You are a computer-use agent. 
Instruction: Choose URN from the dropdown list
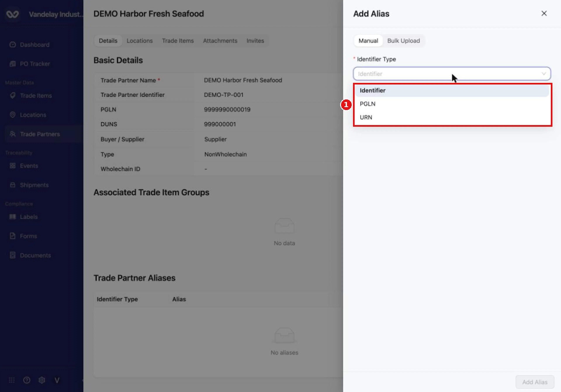[452, 117]
